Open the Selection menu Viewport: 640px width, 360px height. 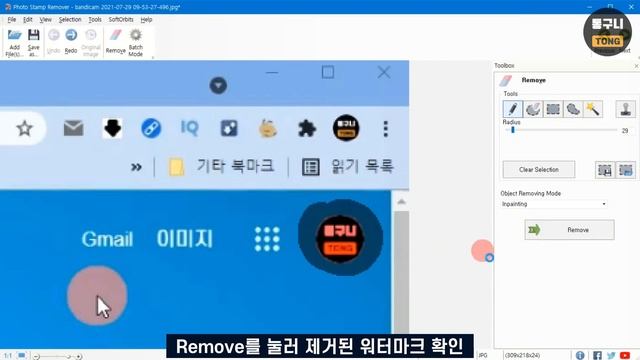tap(70, 20)
